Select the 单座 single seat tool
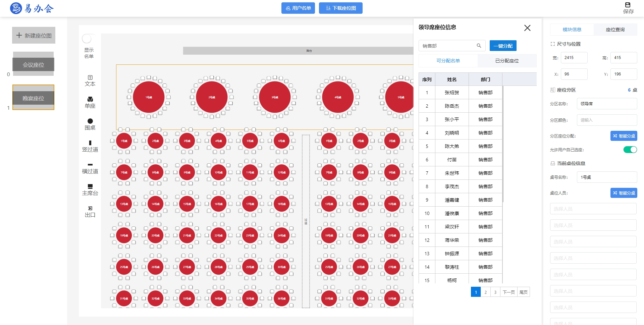The image size is (644, 325). [90, 102]
